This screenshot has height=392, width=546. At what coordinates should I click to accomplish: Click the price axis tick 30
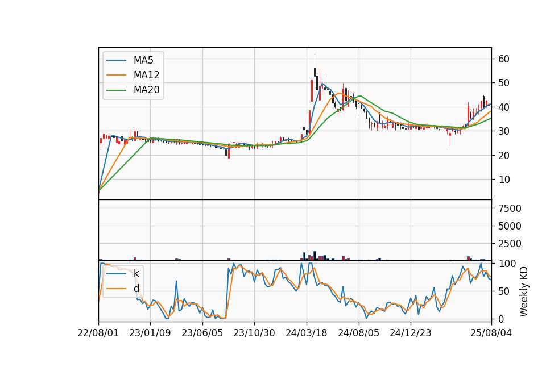point(504,131)
